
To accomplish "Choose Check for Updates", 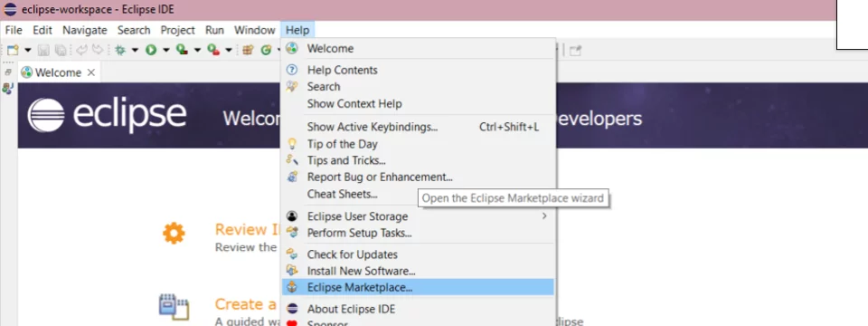I will 418,254.
